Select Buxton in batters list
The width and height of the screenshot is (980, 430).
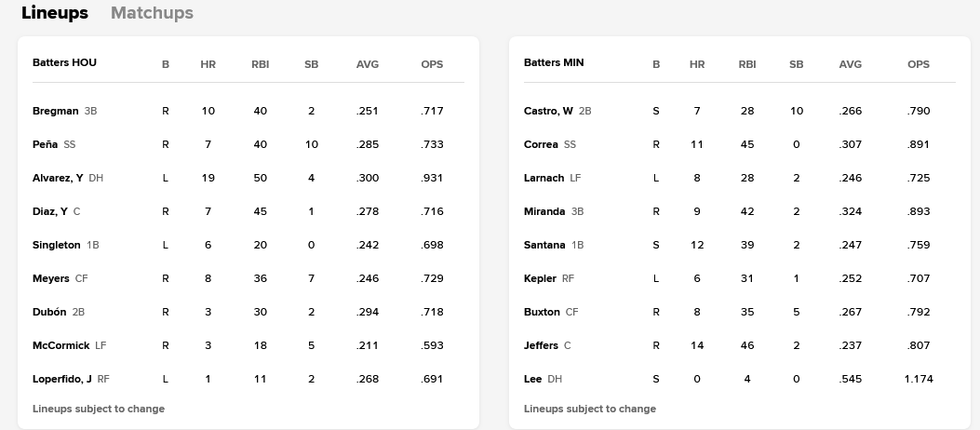click(542, 312)
